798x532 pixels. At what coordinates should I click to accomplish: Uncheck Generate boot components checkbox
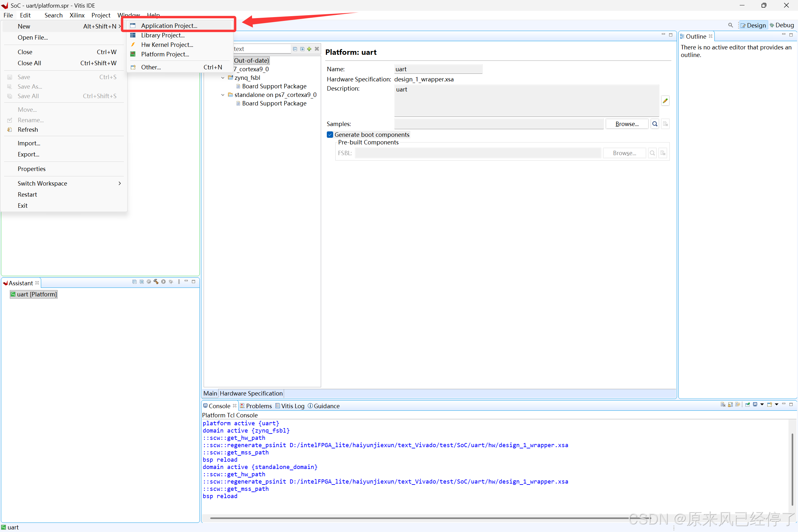[x=330, y=135]
